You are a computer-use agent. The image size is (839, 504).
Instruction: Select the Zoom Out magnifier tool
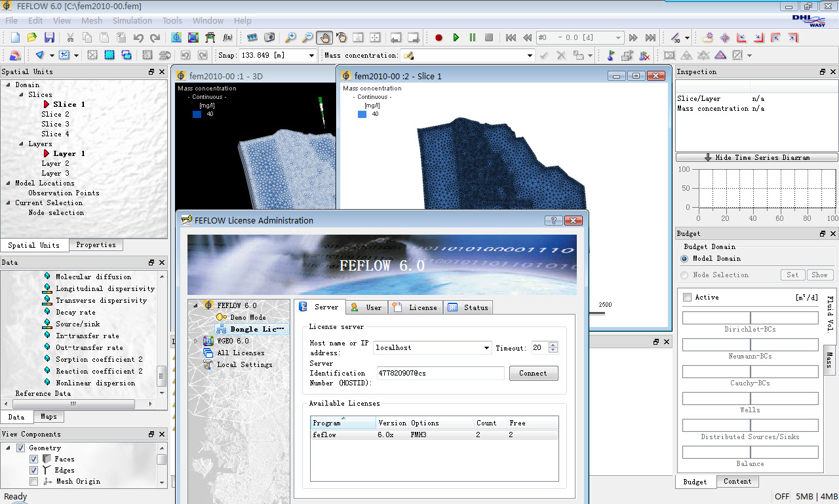(307, 38)
